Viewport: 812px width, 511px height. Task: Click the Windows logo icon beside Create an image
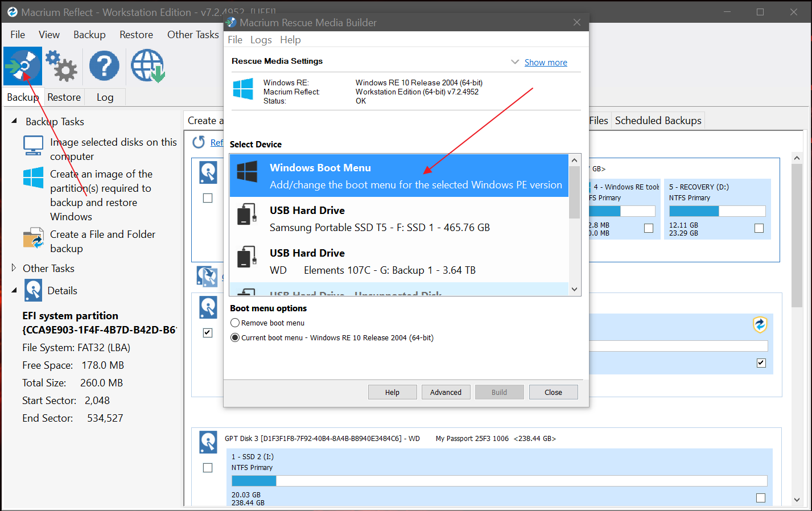click(x=33, y=178)
